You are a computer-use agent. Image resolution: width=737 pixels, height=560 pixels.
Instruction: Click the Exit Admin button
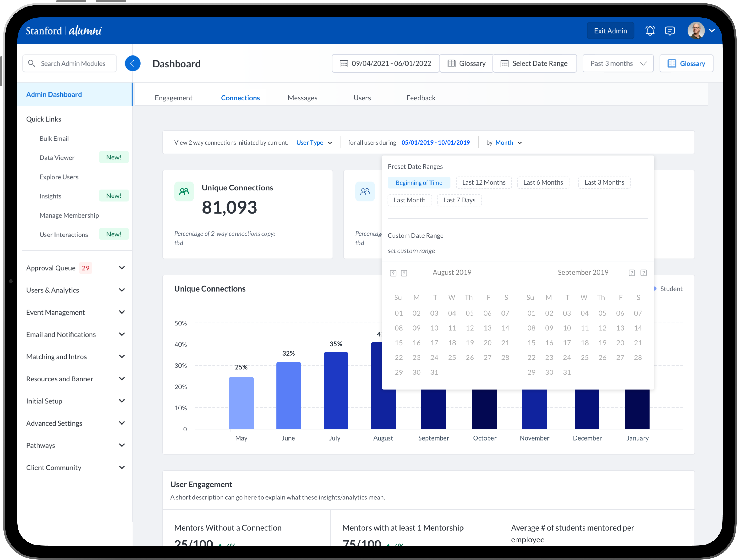coord(610,31)
